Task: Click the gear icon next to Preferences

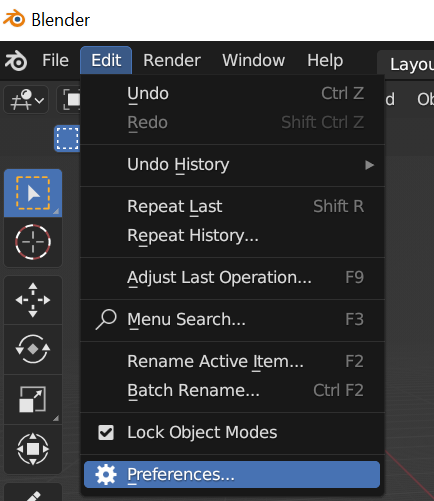Action: click(x=106, y=475)
